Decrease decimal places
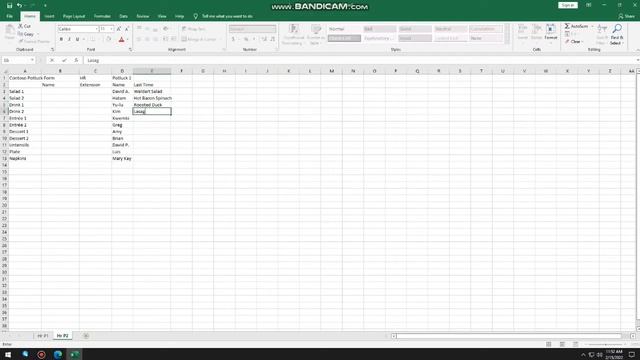 pyautogui.click(x=272, y=40)
